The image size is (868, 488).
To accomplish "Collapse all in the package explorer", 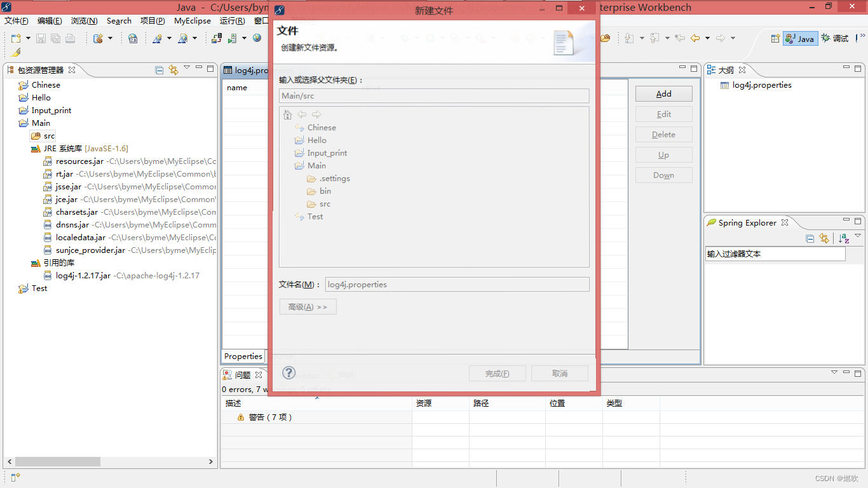I will [159, 70].
